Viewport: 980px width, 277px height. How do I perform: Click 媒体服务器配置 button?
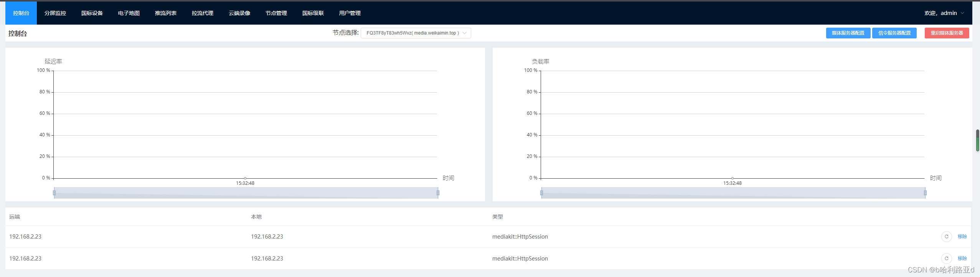coord(848,33)
